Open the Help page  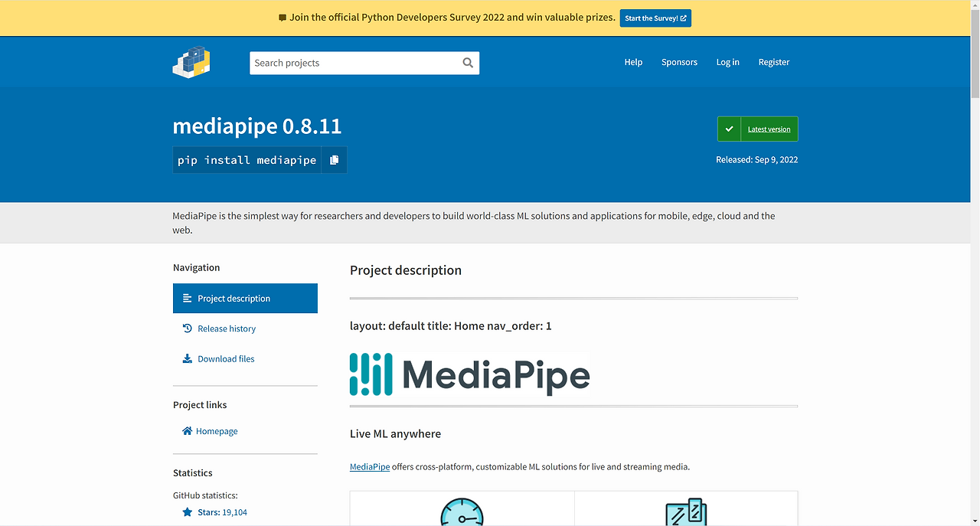point(633,62)
